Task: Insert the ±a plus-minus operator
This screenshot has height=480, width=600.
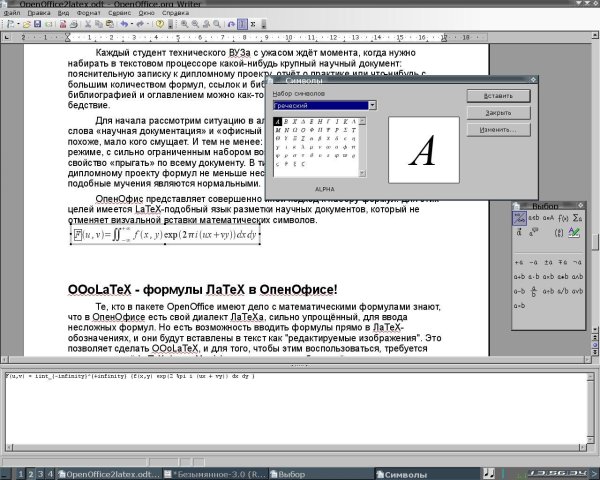Action: (x=548, y=263)
